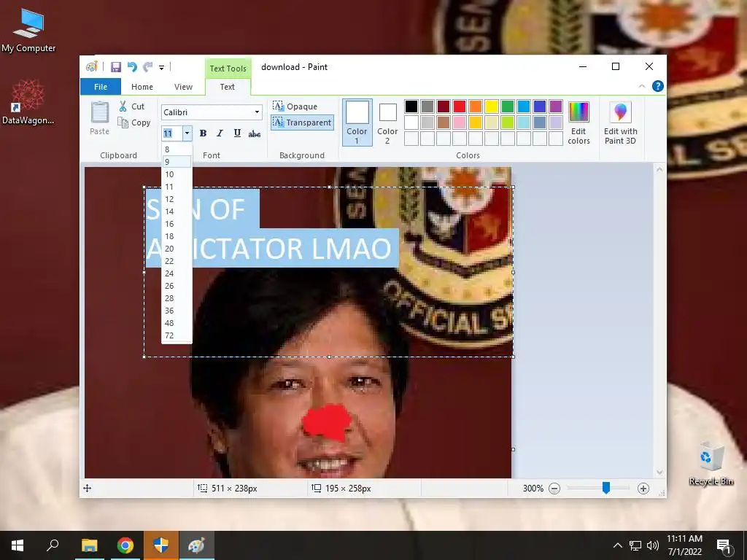Select font size 72 from list
This screenshot has width=747, height=560.
coord(177,335)
